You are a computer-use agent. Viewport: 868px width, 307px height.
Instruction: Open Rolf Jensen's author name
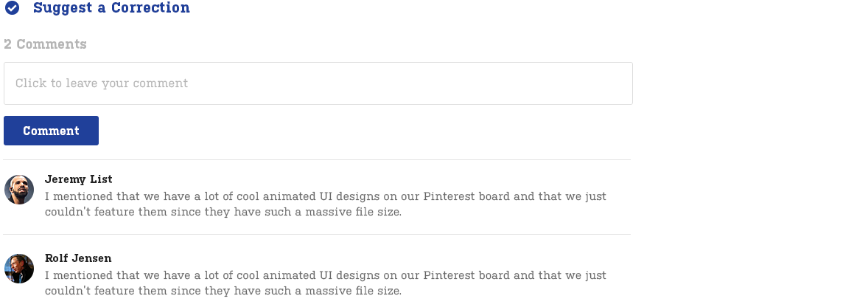tap(78, 258)
